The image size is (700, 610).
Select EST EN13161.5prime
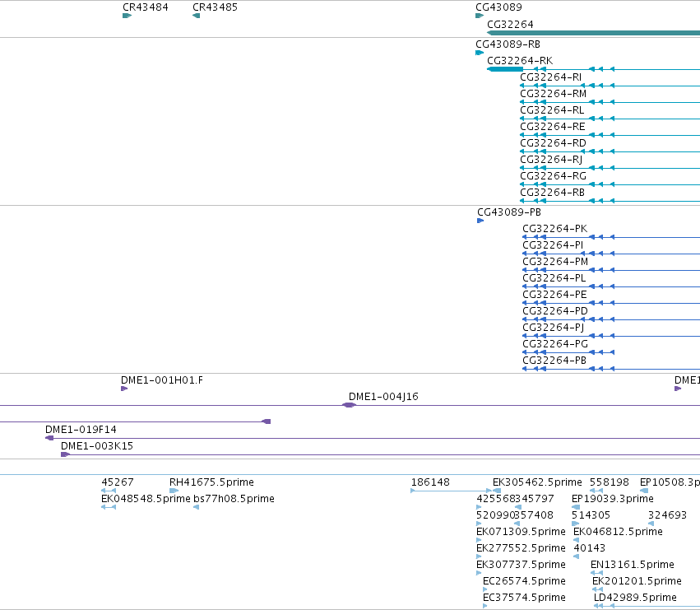point(633,565)
